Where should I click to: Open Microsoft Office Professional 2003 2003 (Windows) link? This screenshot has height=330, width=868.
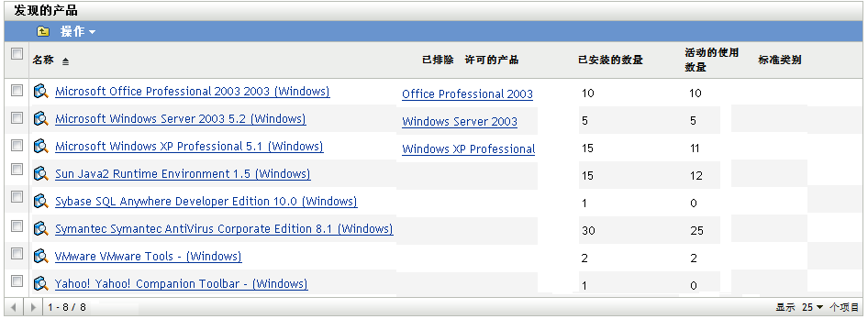(x=193, y=92)
